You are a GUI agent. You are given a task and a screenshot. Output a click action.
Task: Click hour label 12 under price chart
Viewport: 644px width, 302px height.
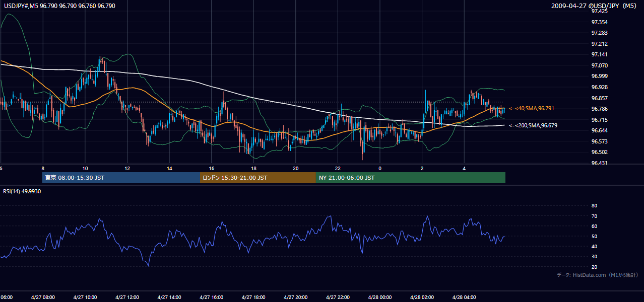click(127, 168)
